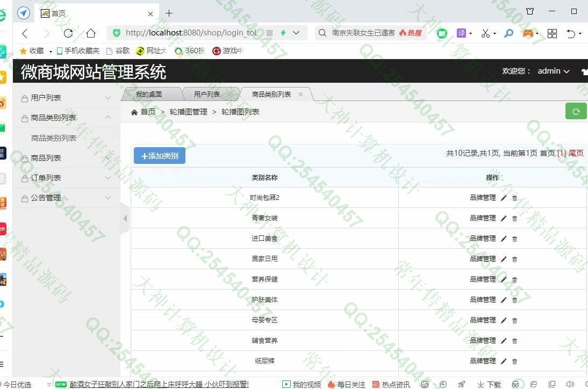
Task: Open the address bar dropdown arrow
Action: pyautogui.click(x=296, y=33)
